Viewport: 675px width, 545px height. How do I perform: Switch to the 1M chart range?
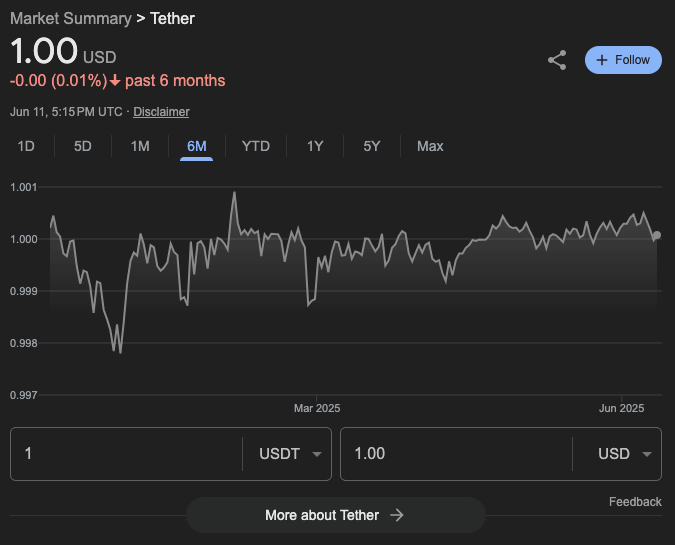140,146
